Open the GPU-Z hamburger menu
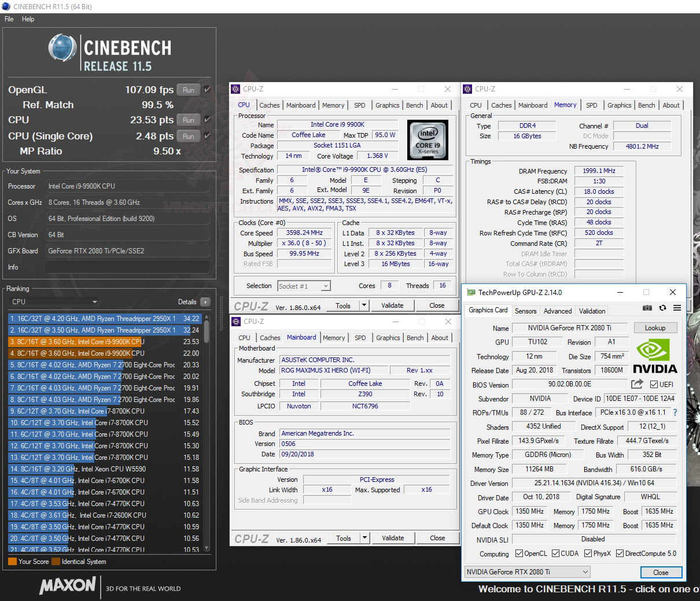The width and height of the screenshot is (700, 601). (677, 308)
